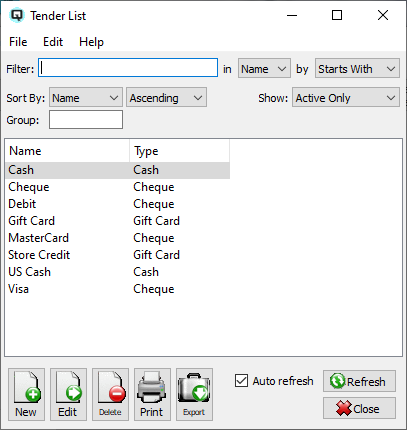Click the Tender List app icon in title bar
The height and width of the screenshot is (430, 407).
(17, 15)
